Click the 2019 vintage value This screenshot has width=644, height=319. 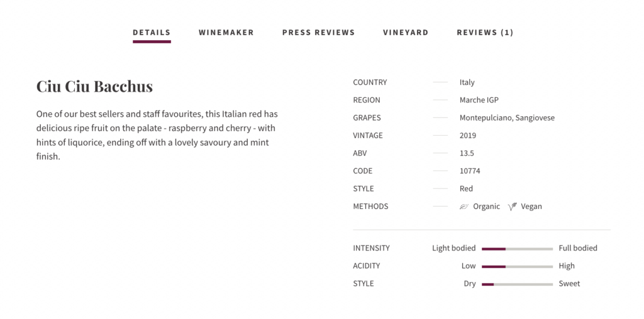click(468, 135)
